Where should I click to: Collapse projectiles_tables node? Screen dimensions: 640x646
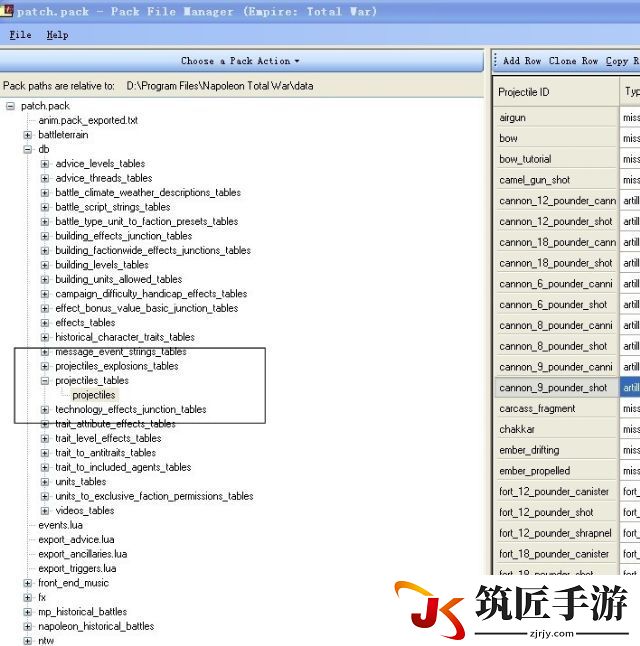pos(45,381)
